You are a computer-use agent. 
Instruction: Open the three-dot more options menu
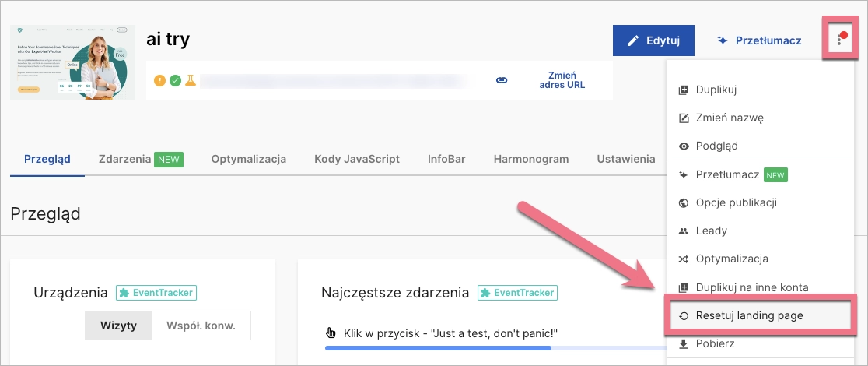point(840,40)
